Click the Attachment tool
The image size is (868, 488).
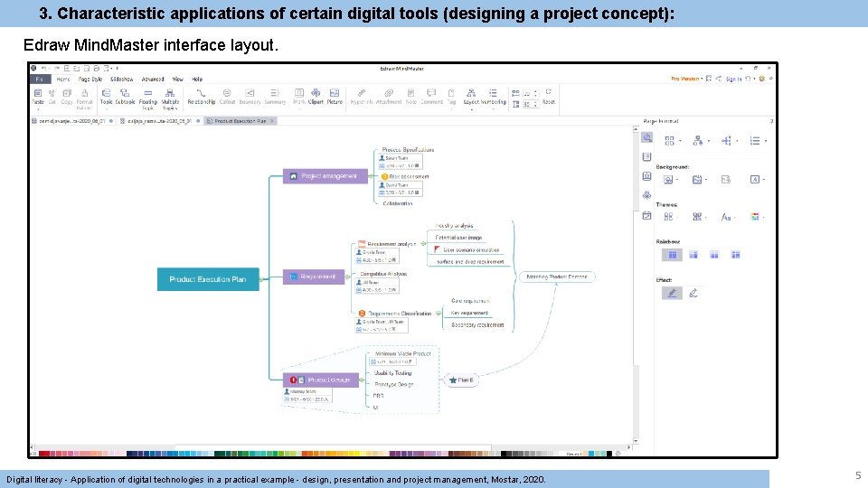pyautogui.click(x=389, y=97)
